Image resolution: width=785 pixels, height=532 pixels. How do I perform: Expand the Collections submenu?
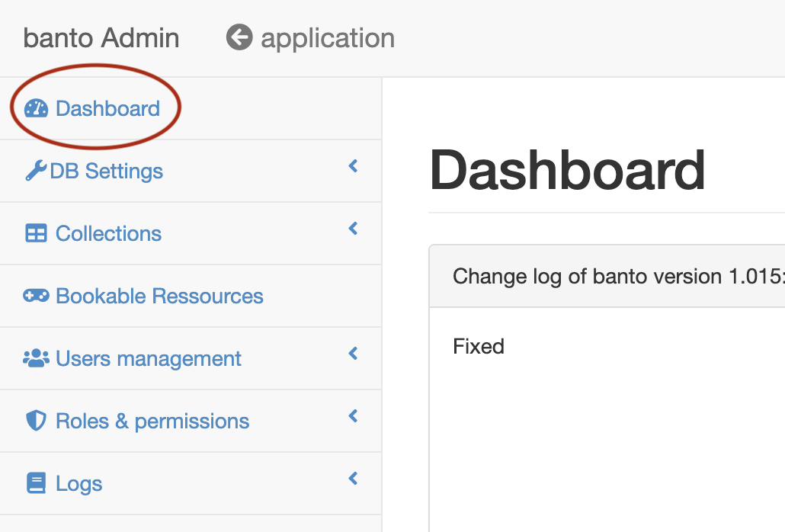click(352, 229)
